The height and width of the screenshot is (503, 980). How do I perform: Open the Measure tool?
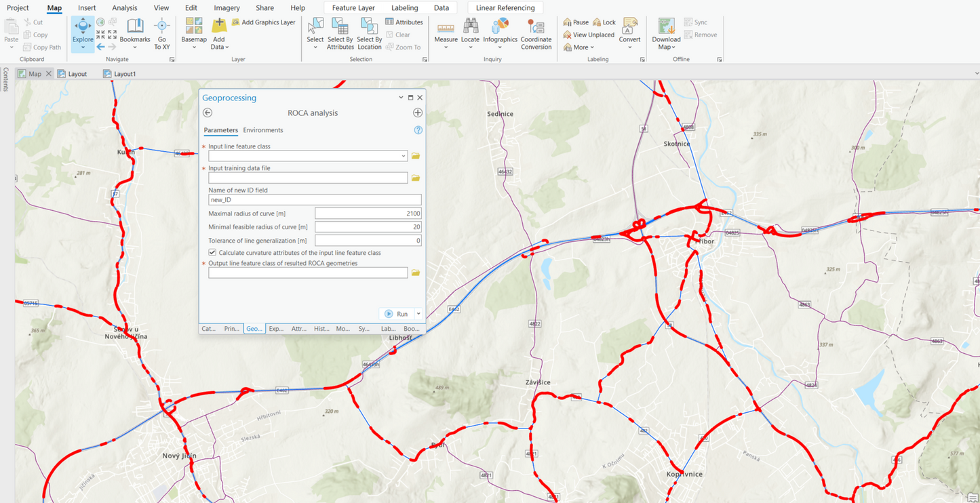point(446,31)
